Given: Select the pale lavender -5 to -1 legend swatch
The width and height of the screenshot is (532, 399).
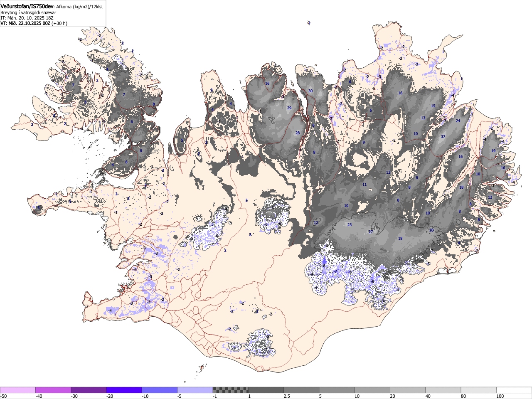Looking at the screenshot, I should pos(195,390).
